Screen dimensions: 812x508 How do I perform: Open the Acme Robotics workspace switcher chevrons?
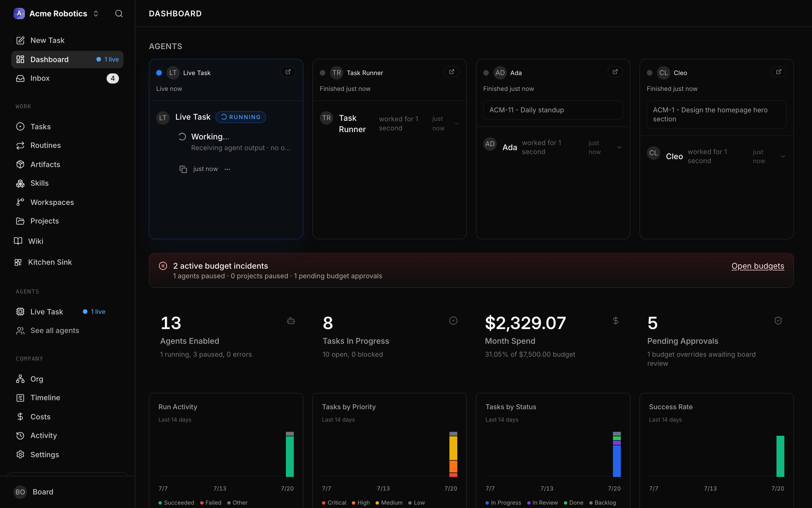[x=96, y=14]
